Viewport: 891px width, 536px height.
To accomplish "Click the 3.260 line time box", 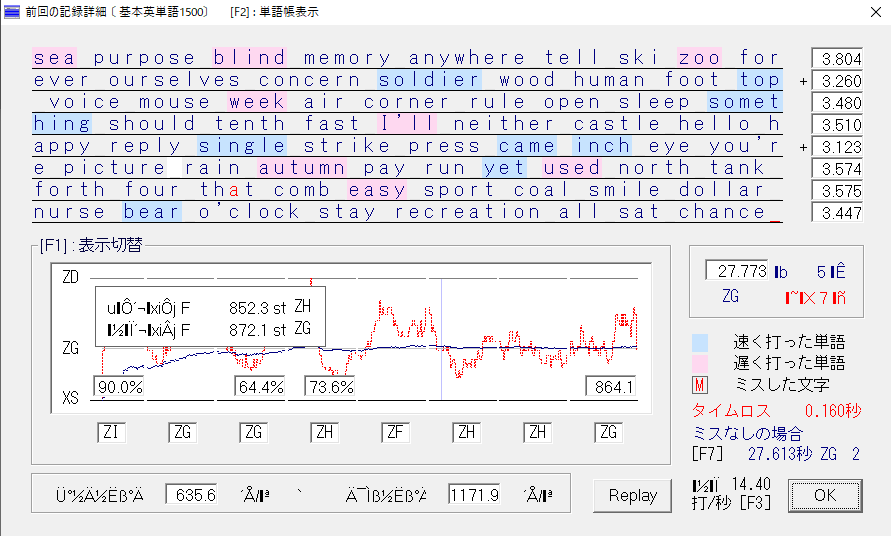I will point(837,81).
